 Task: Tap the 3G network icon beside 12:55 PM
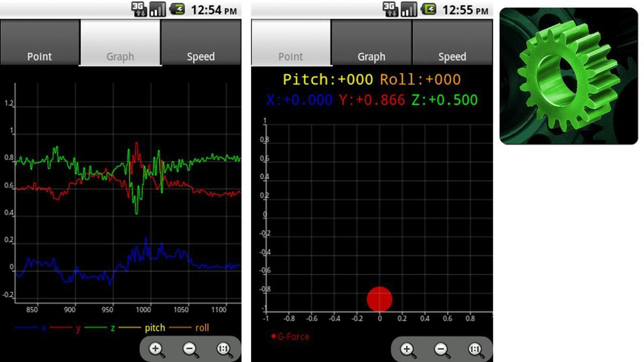click(x=390, y=9)
